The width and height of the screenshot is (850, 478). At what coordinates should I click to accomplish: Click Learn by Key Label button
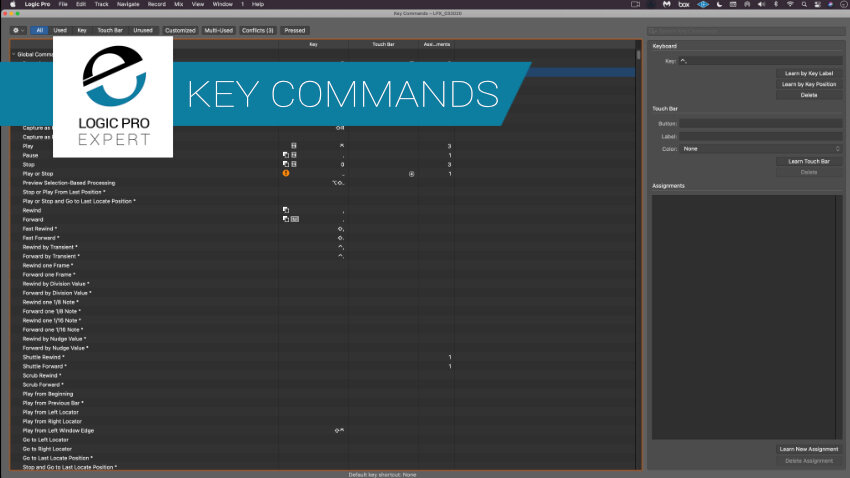pyautogui.click(x=809, y=73)
